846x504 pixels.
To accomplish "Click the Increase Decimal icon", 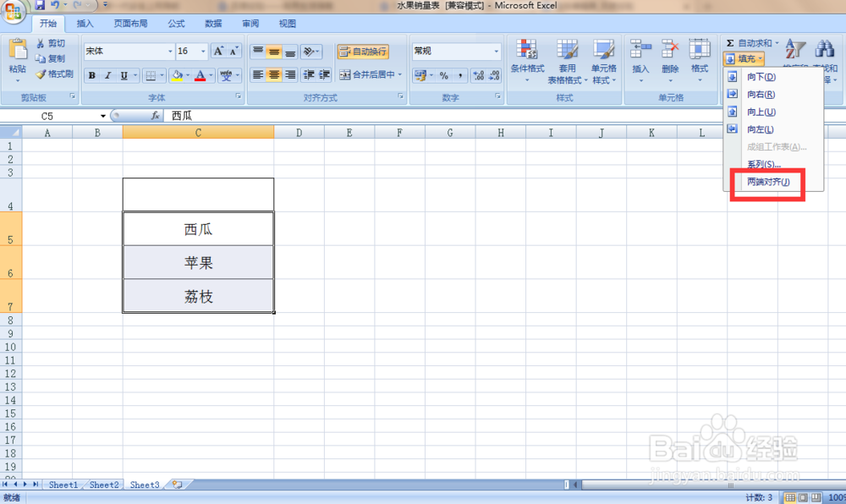I will pyautogui.click(x=478, y=75).
